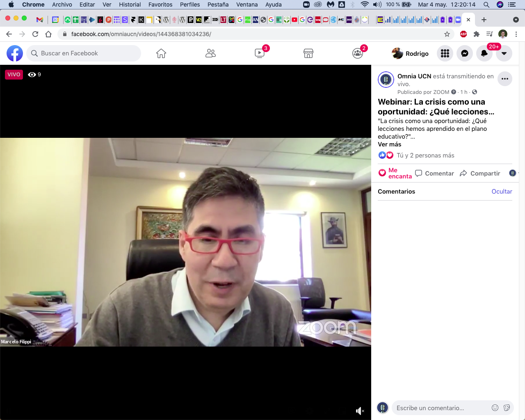The height and width of the screenshot is (420, 525).
Task: Click the Compartir button
Action: click(x=480, y=173)
